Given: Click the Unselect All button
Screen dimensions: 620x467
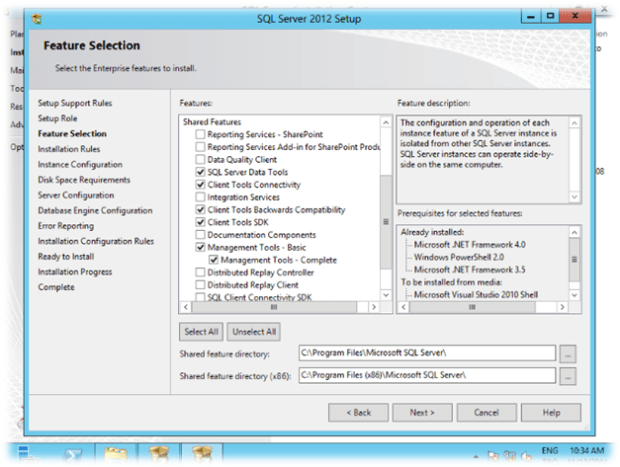Looking at the screenshot, I should tap(255, 331).
